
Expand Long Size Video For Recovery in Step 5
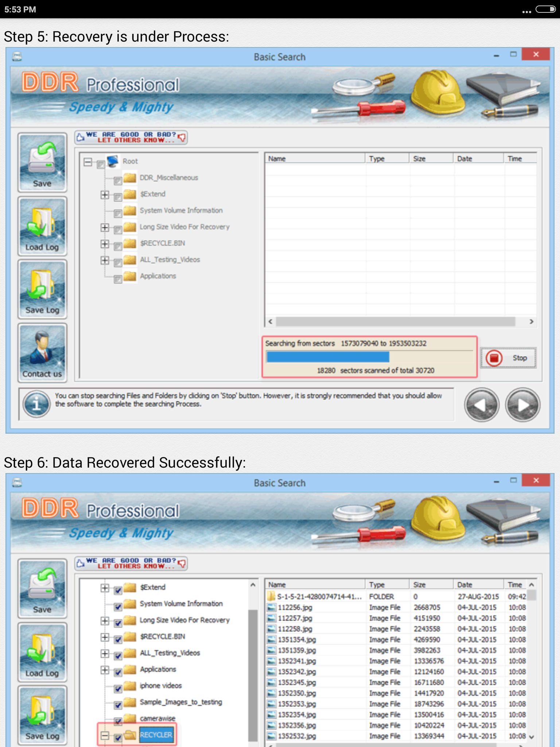(105, 227)
